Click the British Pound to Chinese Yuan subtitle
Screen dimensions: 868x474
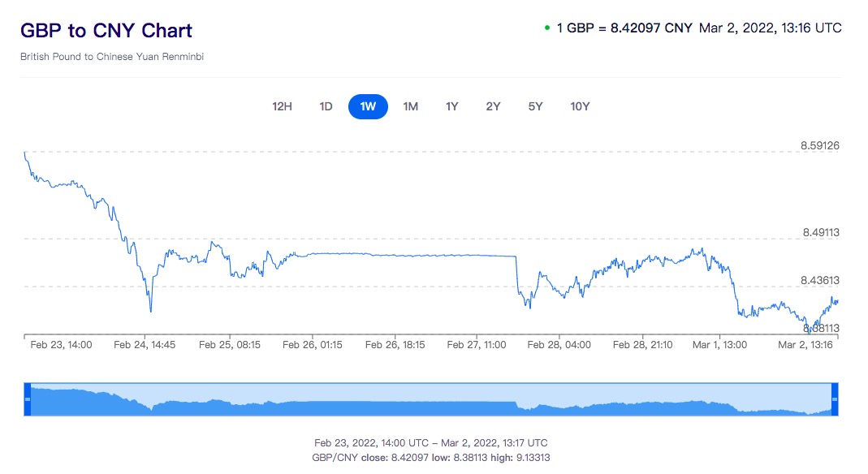(112, 58)
